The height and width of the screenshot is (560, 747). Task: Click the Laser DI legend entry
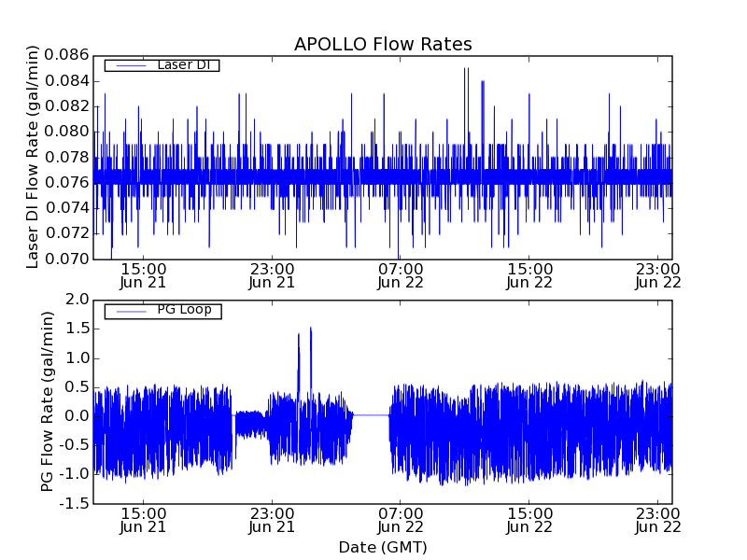click(x=162, y=64)
